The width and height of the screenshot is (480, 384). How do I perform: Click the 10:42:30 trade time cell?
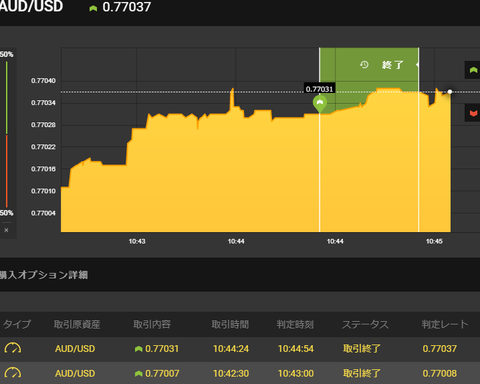(231, 373)
